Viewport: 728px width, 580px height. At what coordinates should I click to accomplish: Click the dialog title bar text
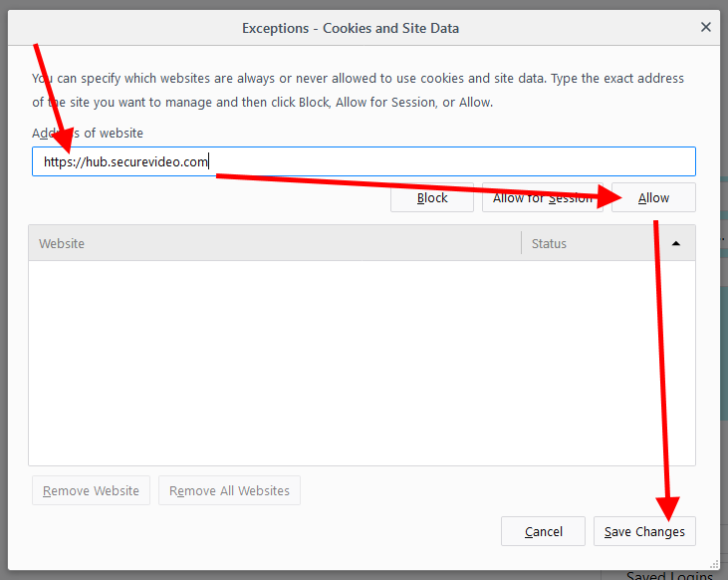351,28
